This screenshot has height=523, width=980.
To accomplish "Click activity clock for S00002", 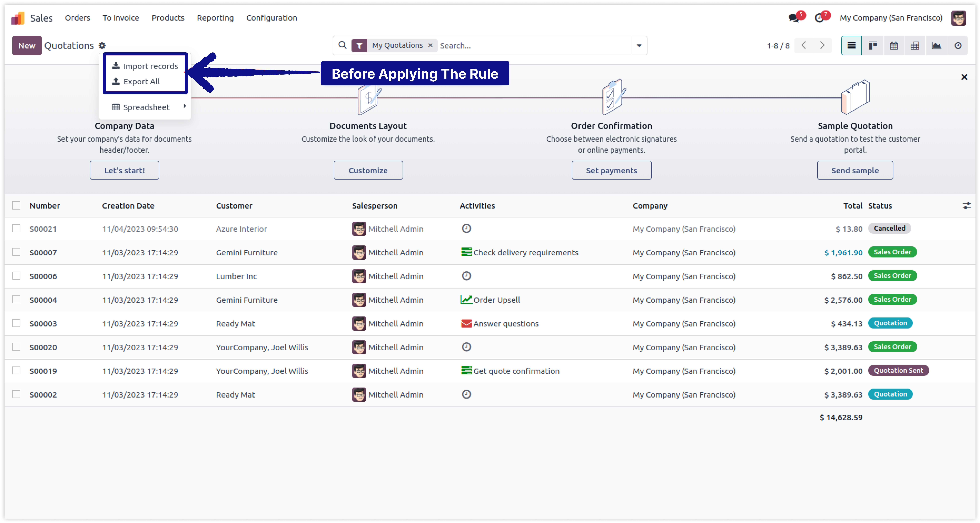I will pyautogui.click(x=466, y=394).
